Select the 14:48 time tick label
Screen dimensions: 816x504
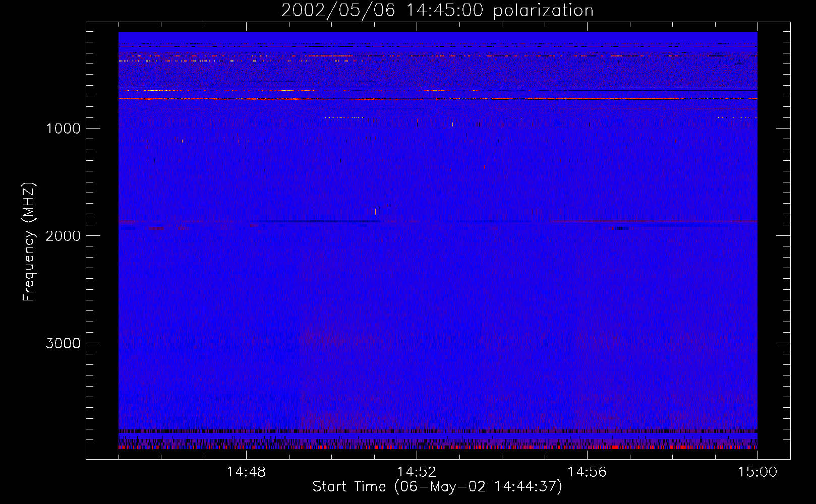[x=246, y=472]
